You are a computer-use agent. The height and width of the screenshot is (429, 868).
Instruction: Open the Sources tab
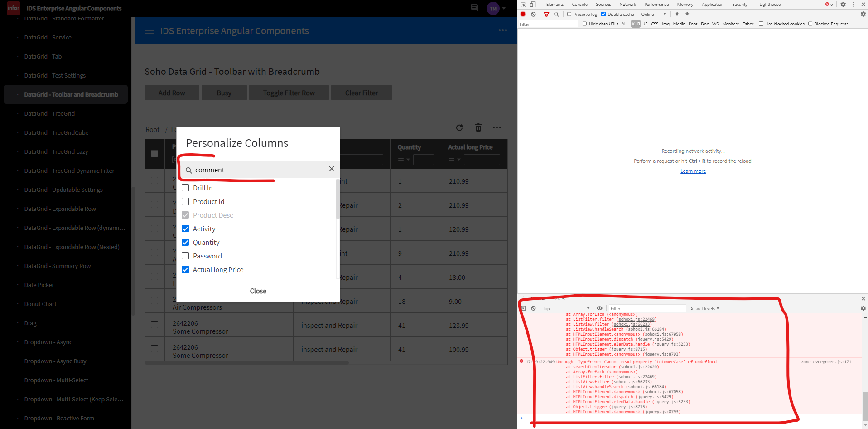click(603, 5)
